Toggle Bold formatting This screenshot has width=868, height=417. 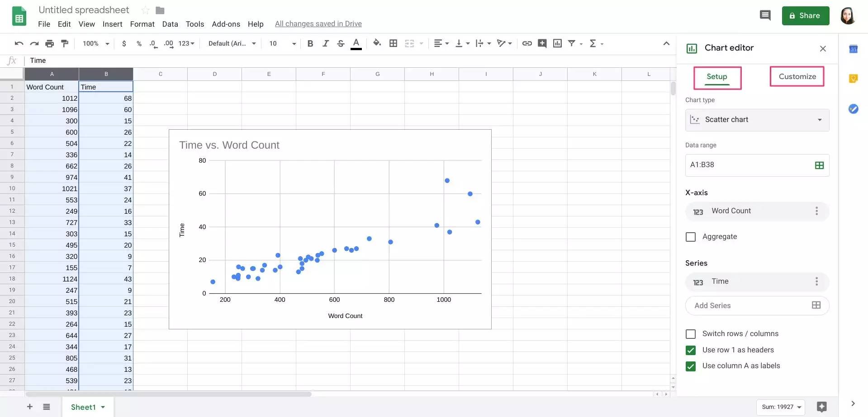tap(310, 43)
